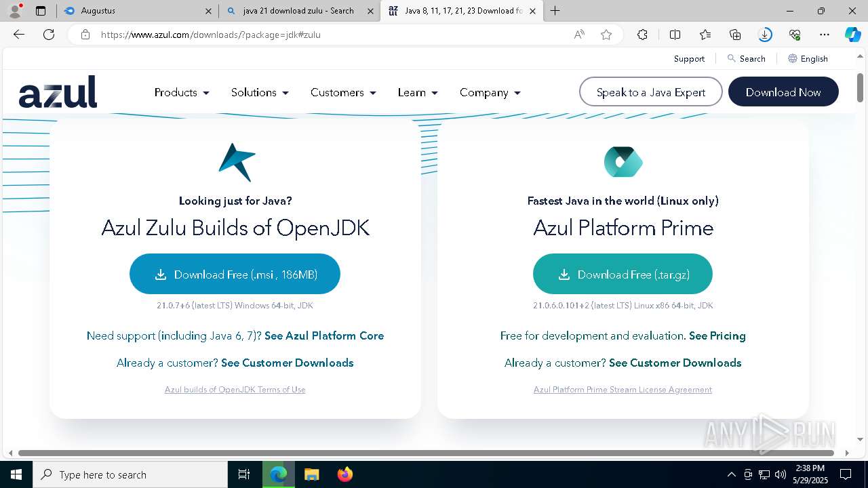Image resolution: width=868 pixels, height=488 pixels.
Task: View site information lock icon
Action: click(x=85, y=35)
